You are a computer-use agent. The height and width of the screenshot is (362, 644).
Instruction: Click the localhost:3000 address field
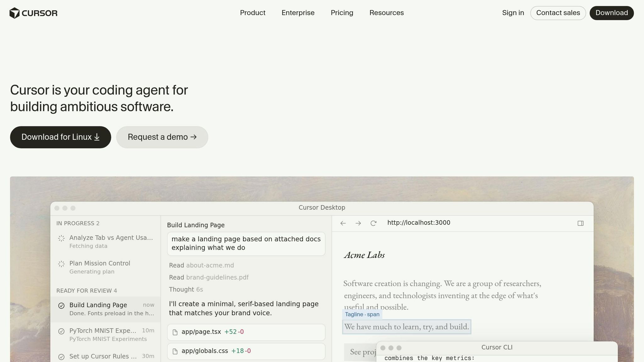[x=419, y=223]
